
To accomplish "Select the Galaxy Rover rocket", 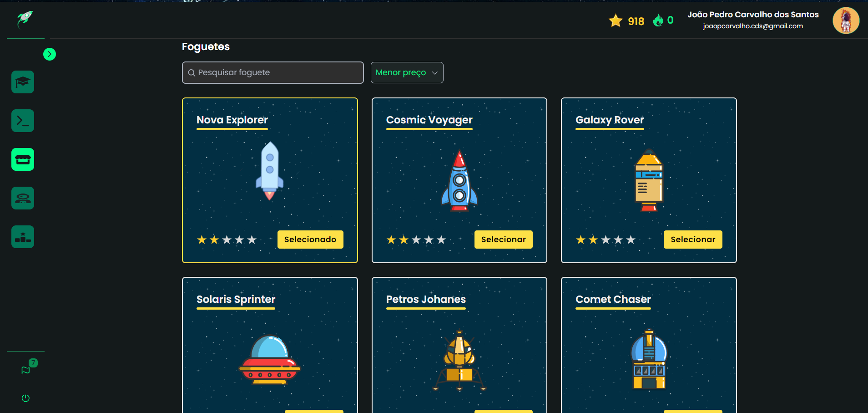I will click(x=693, y=240).
